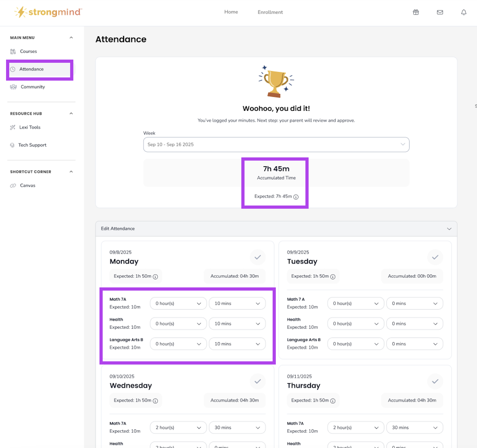Open the Week dropdown Sep 10 - Sep 16

point(276,144)
